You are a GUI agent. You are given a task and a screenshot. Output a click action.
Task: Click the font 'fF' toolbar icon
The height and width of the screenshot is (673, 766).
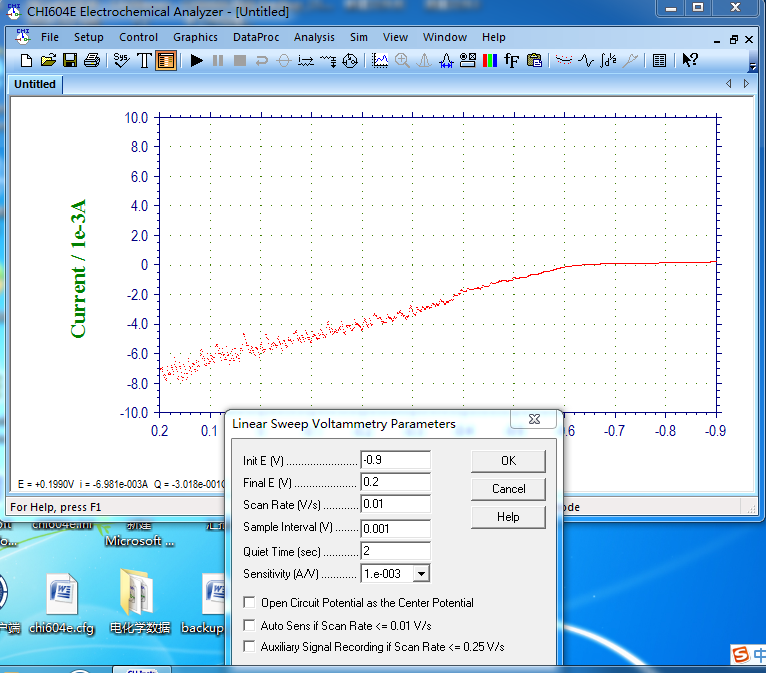[512, 61]
